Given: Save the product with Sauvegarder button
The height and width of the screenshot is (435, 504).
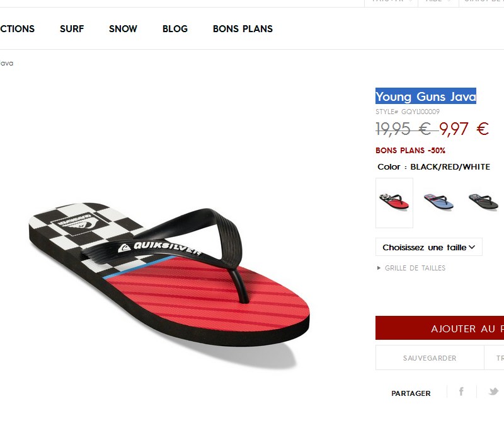Looking at the screenshot, I should [430, 358].
